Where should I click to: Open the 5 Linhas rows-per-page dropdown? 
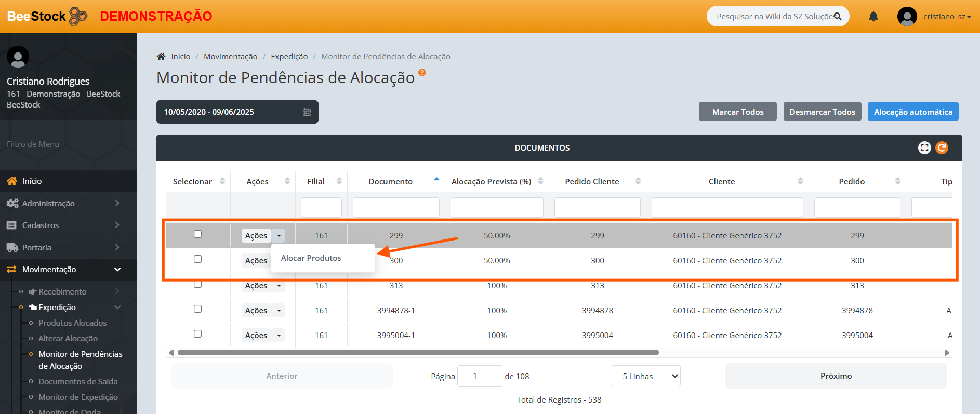645,376
